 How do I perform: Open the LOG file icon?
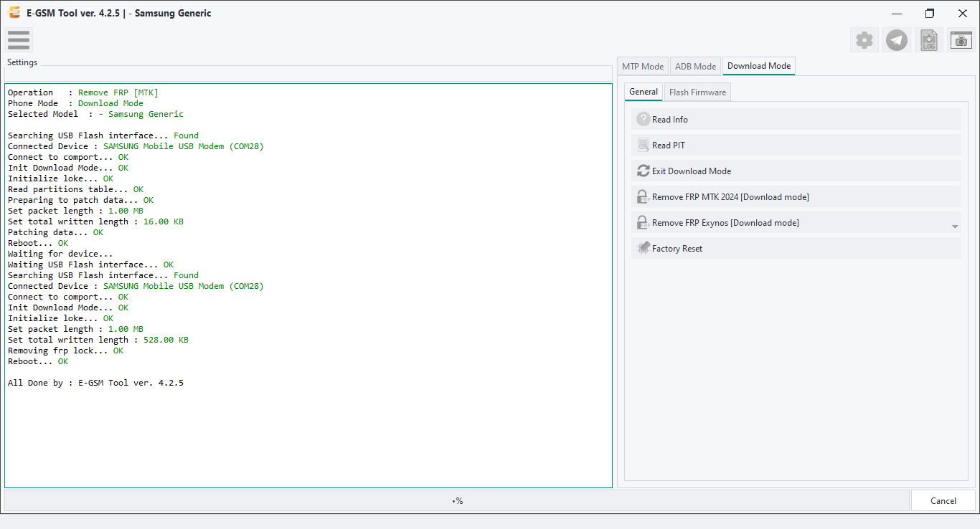click(x=929, y=40)
